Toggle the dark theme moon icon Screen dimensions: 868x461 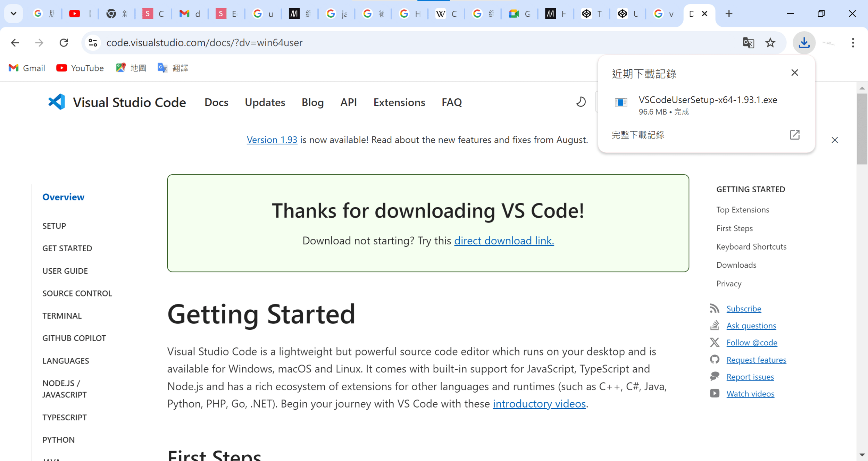coord(581,102)
